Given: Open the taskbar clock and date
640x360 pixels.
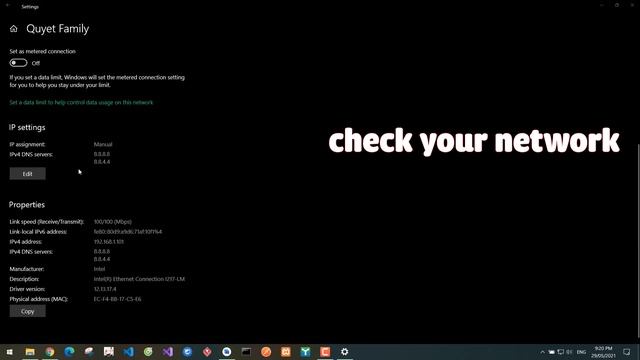Looking at the screenshot, I should click(x=603, y=352).
